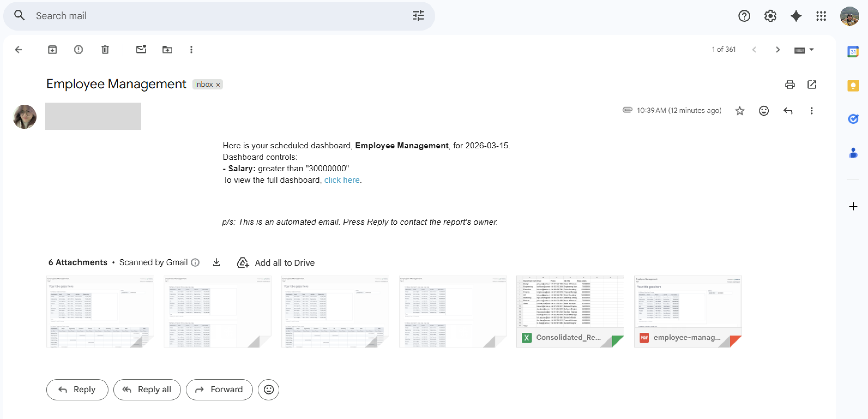Delete the Employee Management email
The width and height of the screenshot is (868, 419).
pyautogui.click(x=105, y=50)
